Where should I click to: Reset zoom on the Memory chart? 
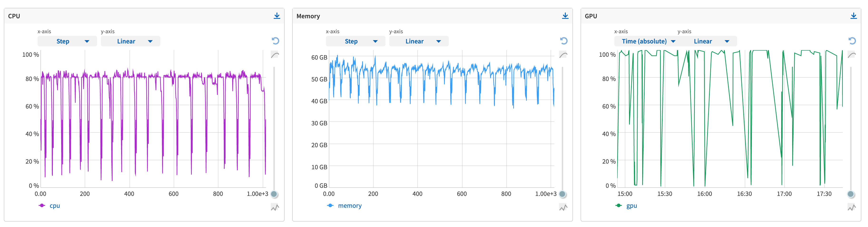click(x=564, y=41)
